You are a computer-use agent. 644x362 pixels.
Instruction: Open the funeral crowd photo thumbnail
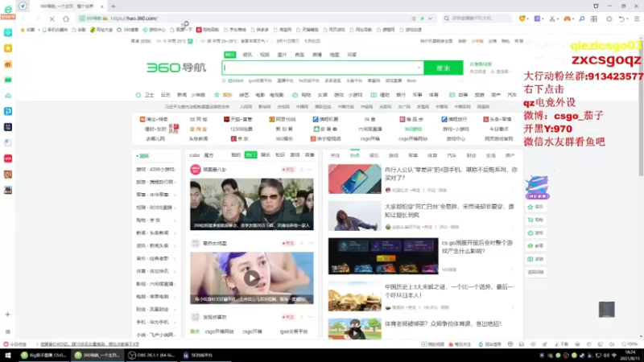click(252, 204)
